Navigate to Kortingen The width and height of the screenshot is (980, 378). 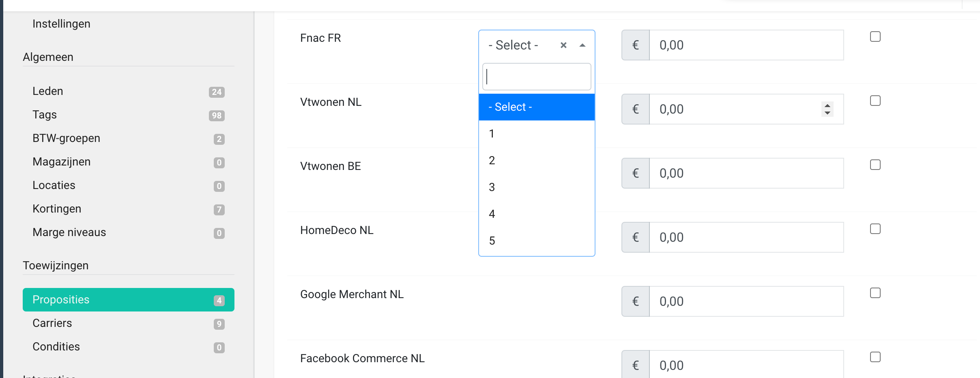57,209
